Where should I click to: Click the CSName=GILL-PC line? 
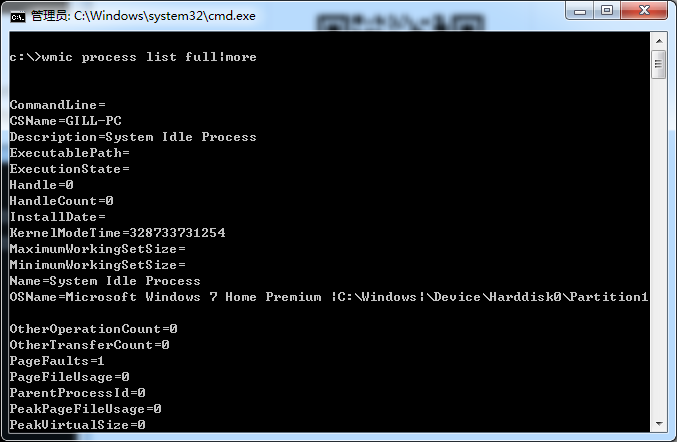coord(66,121)
